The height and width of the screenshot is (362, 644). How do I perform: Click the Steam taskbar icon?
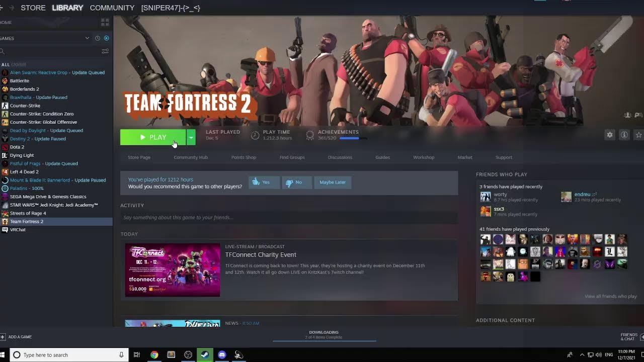(x=205, y=355)
